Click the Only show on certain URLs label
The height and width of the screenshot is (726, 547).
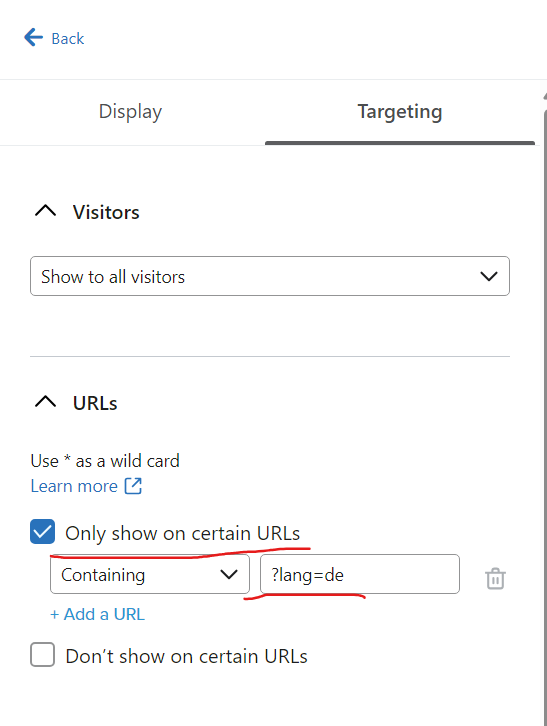coord(182,533)
